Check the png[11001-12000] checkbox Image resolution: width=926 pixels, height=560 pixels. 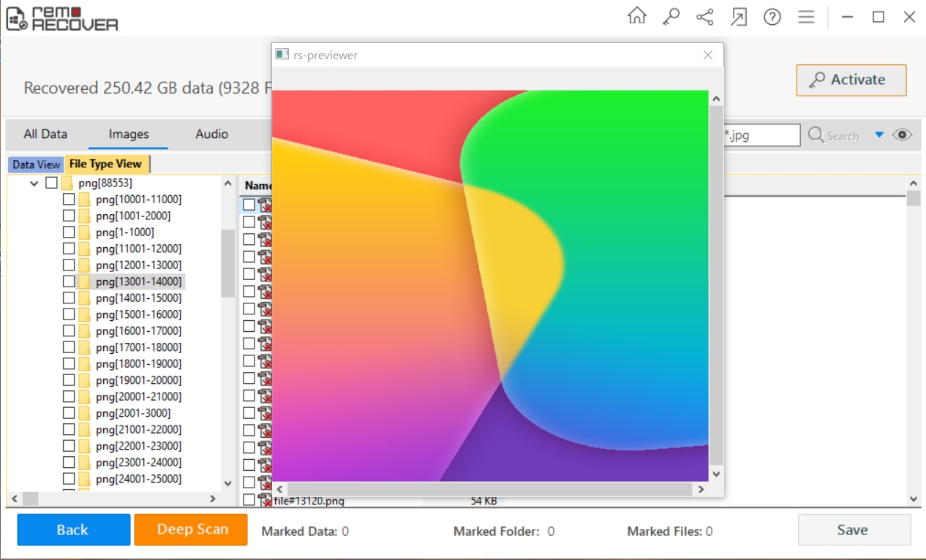[69, 249]
